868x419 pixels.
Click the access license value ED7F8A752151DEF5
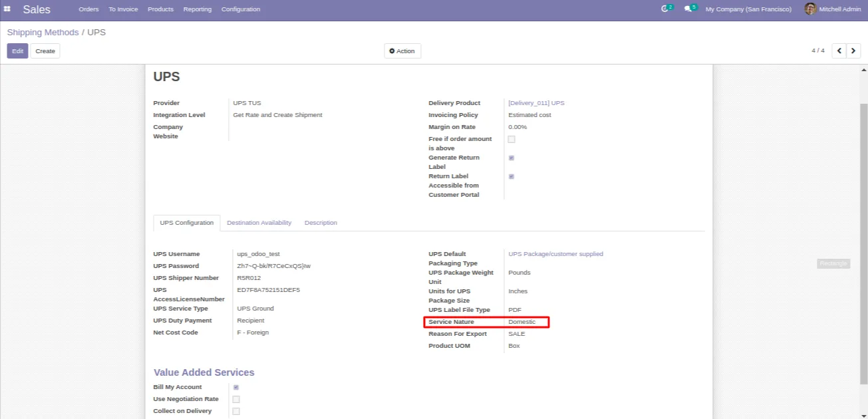tap(268, 290)
